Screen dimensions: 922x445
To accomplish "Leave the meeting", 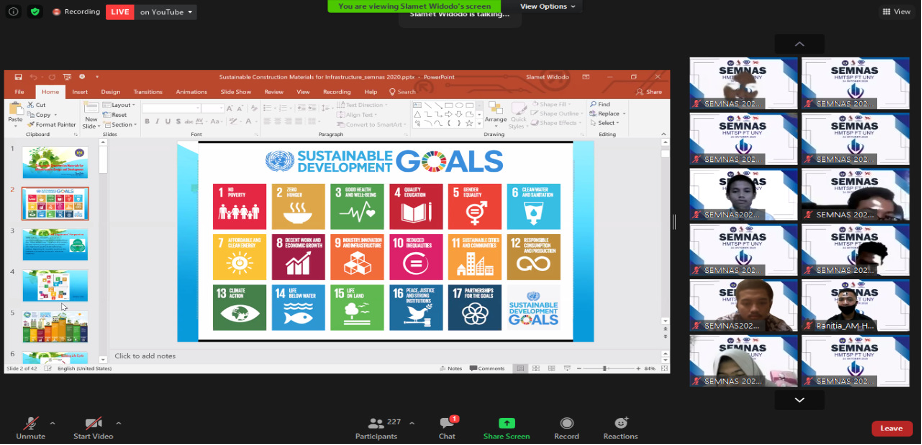I will click(x=891, y=428).
